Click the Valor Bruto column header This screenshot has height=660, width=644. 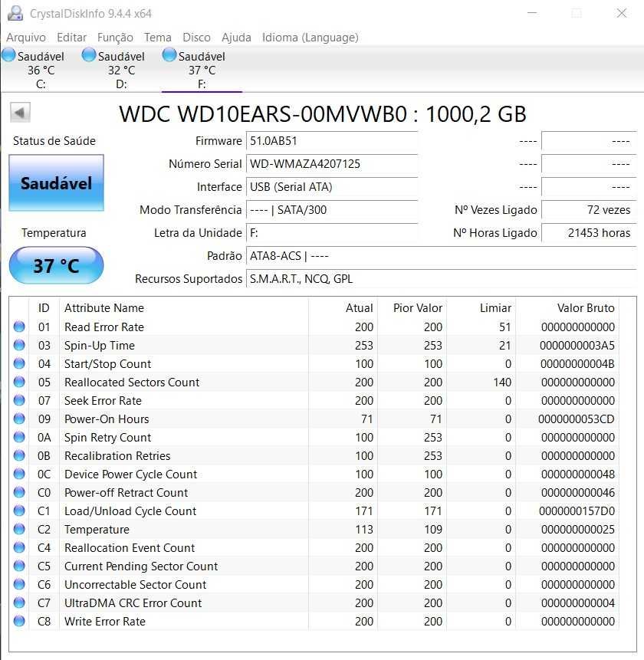pos(567,308)
